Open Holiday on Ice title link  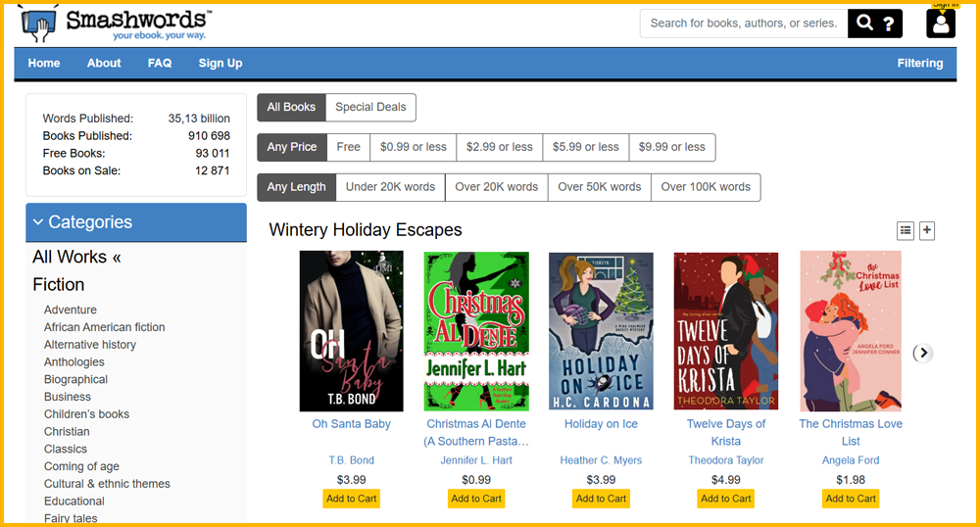click(x=601, y=424)
